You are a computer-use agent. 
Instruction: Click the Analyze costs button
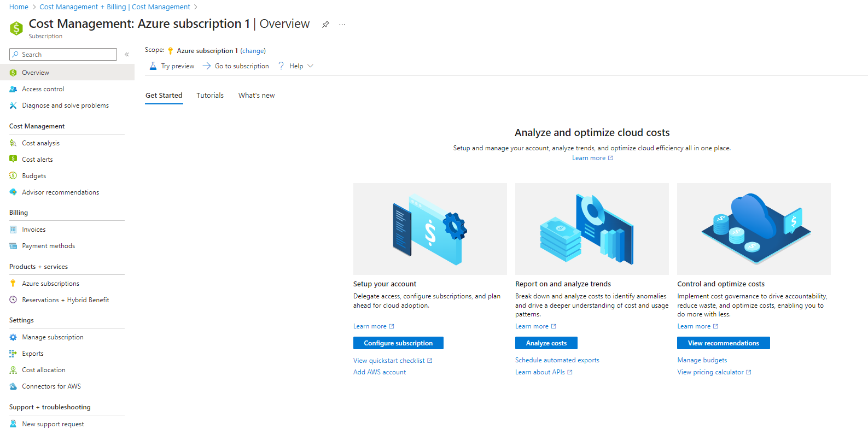[546, 343]
